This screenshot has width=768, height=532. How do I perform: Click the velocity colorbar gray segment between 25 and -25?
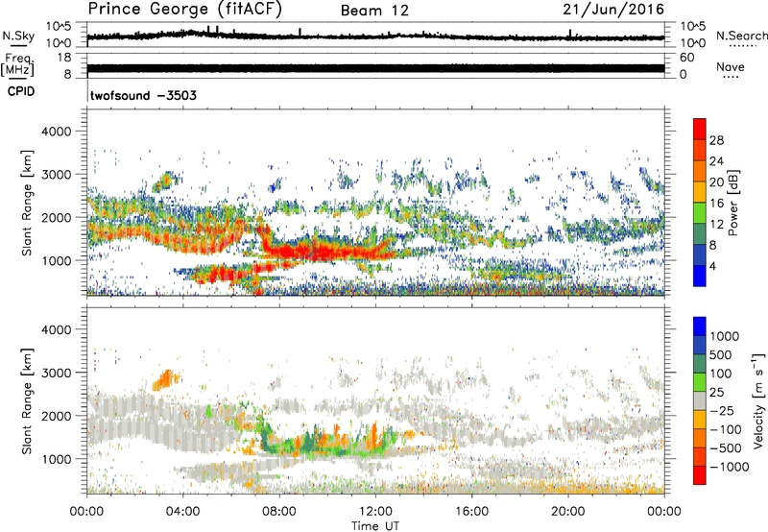point(700,400)
